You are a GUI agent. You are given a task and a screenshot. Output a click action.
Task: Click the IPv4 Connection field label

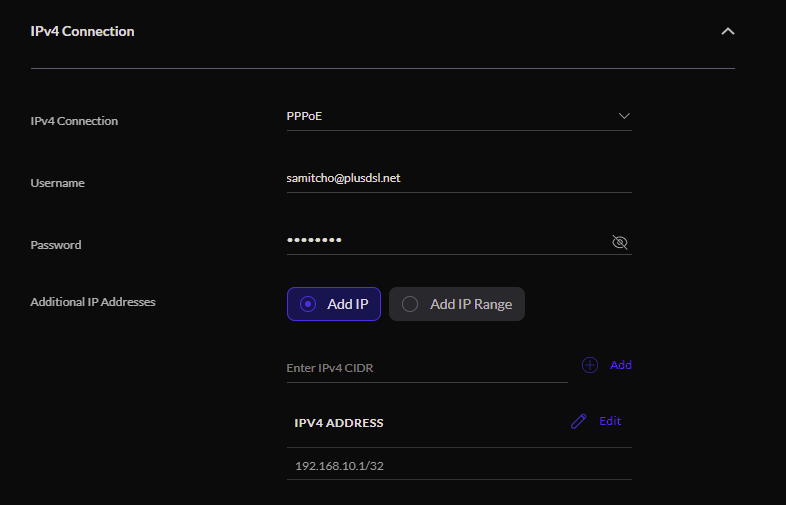click(74, 121)
